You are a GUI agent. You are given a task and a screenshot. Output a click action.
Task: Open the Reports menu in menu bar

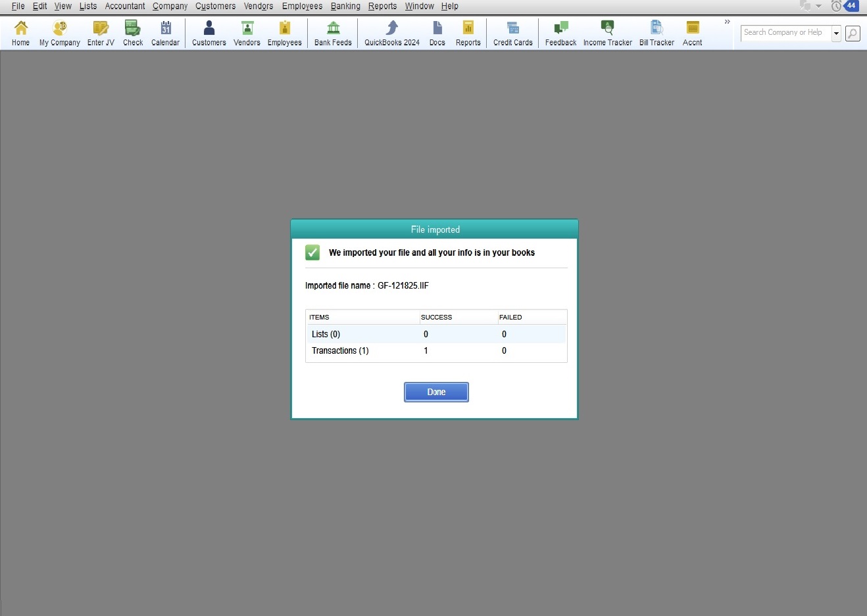[x=382, y=6]
